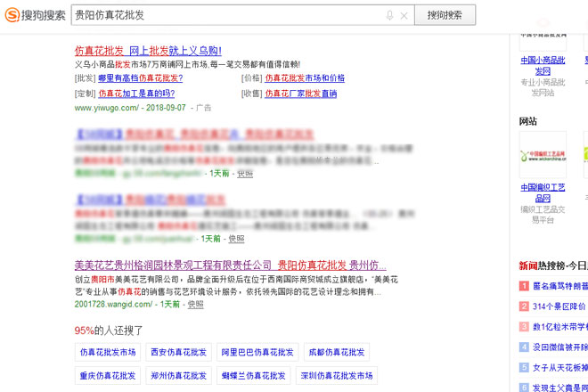
Task: Open sidebar link 中国小商品批发网
Action: pos(543,65)
